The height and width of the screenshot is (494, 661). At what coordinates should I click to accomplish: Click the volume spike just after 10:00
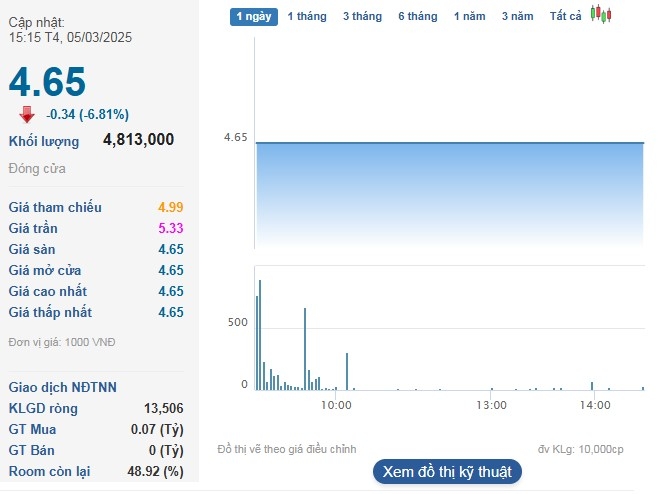(x=347, y=371)
